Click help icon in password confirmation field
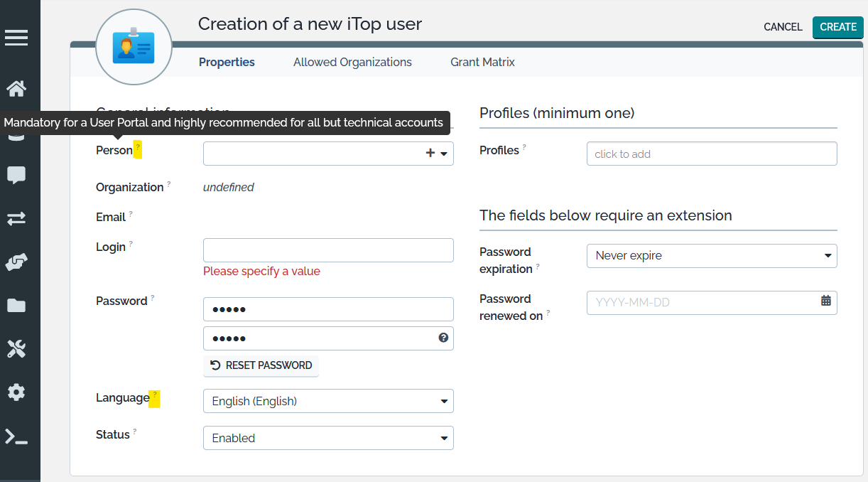Image resolution: width=868 pixels, height=482 pixels. coord(443,338)
